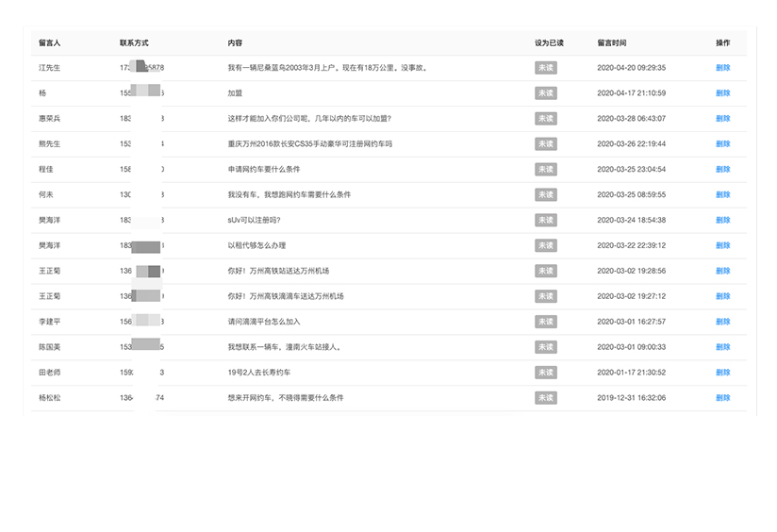
Task: Mark 何未's message as read
Action: point(545,195)
